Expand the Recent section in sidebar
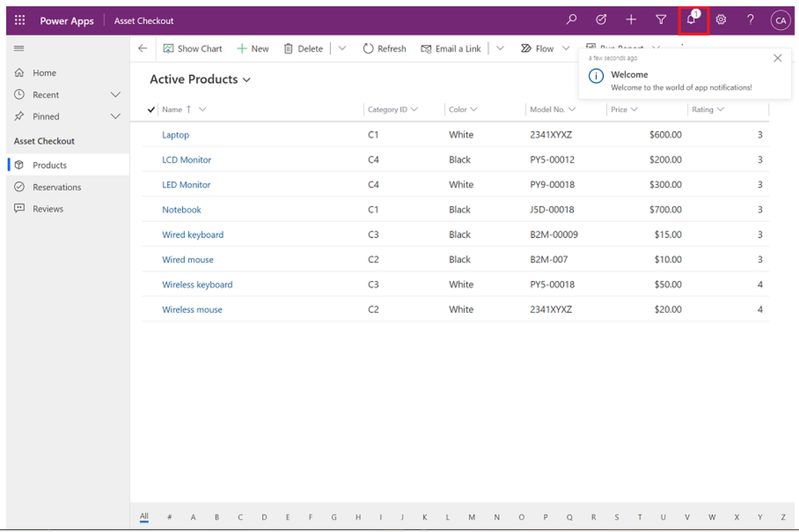Image resolution: width=799 pixels, height=532 pixels. (115, 95)
